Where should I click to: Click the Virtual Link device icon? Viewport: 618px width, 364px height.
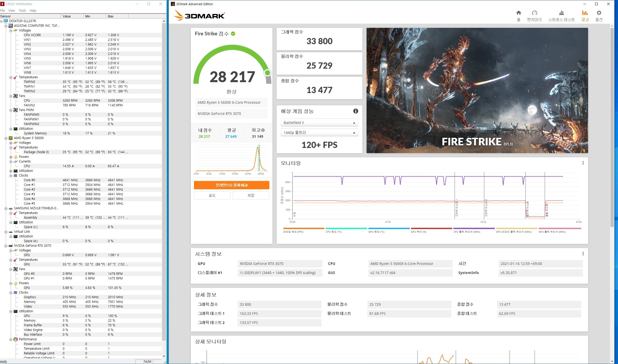[11, 232]
